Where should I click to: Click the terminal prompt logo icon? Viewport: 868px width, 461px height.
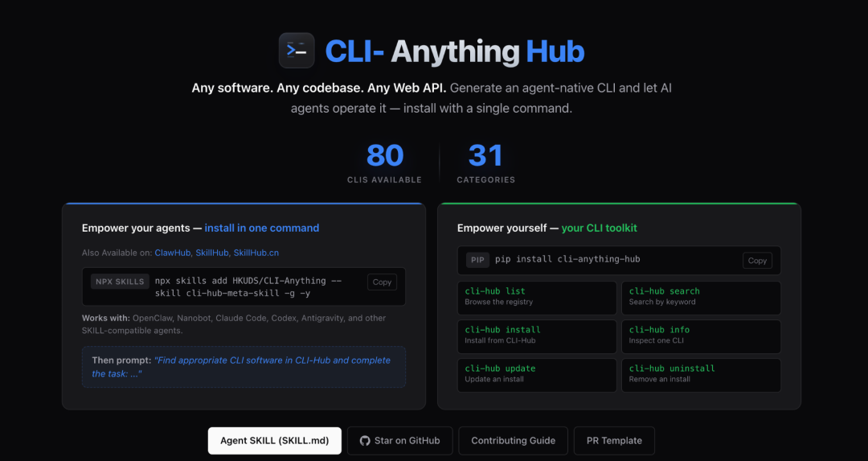(297, 51)
